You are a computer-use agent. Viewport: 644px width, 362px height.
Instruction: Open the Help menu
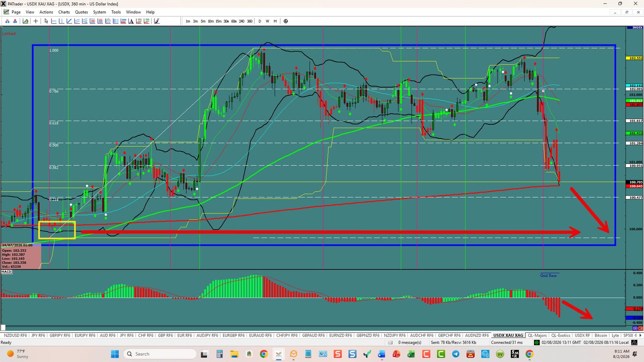(150, 12)
